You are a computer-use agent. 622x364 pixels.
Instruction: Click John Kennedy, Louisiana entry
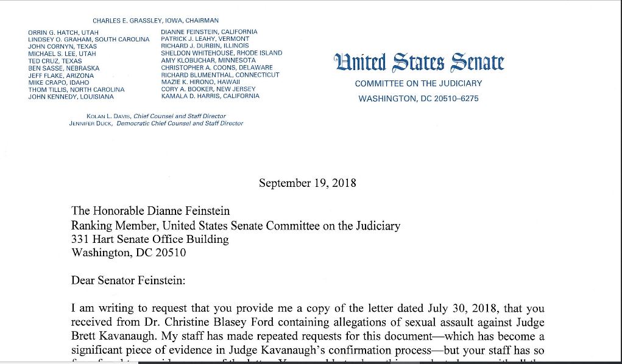click(71, 96)
